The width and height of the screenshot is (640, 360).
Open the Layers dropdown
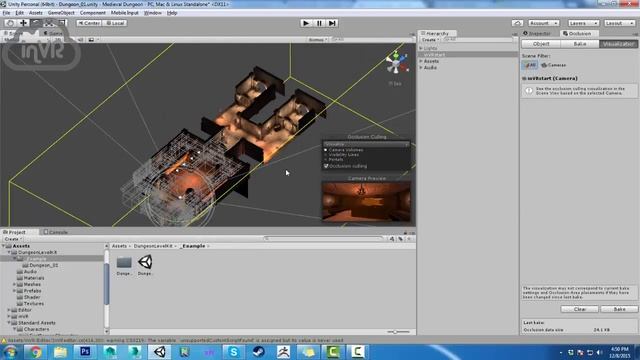(x=583, y=23)
